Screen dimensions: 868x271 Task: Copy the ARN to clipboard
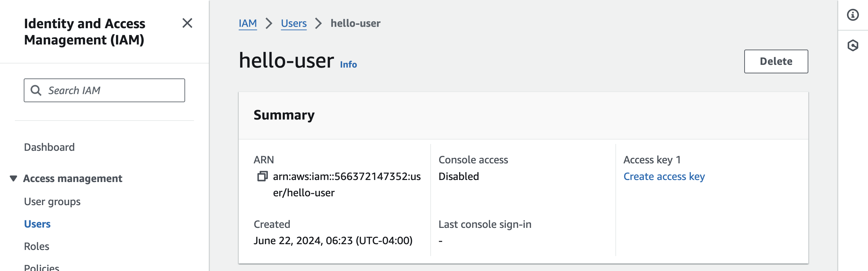coord(262,176)
